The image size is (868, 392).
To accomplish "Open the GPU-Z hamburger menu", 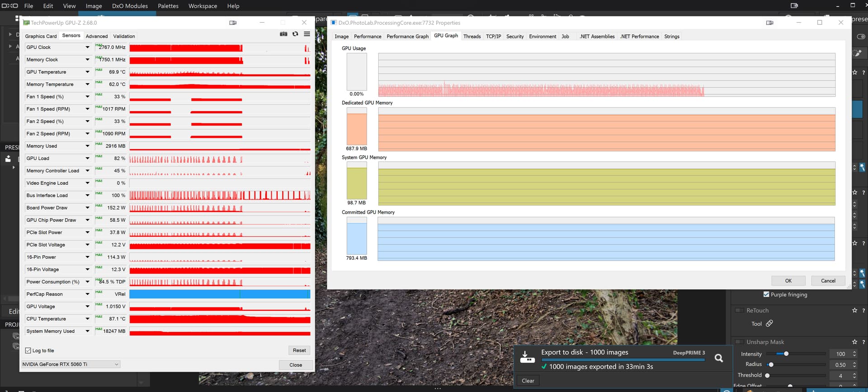I will tap(307, 34).
